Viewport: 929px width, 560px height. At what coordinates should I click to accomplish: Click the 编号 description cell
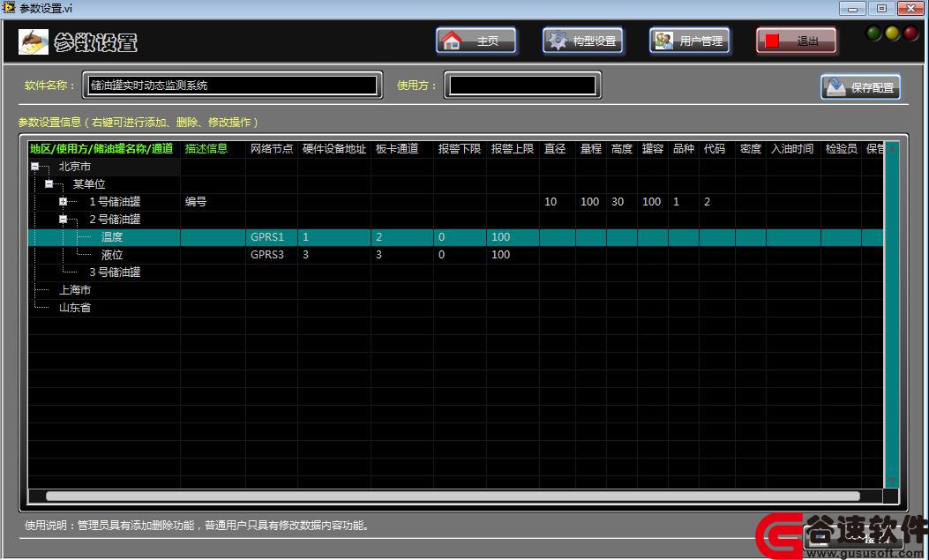(x=196, y=202)
